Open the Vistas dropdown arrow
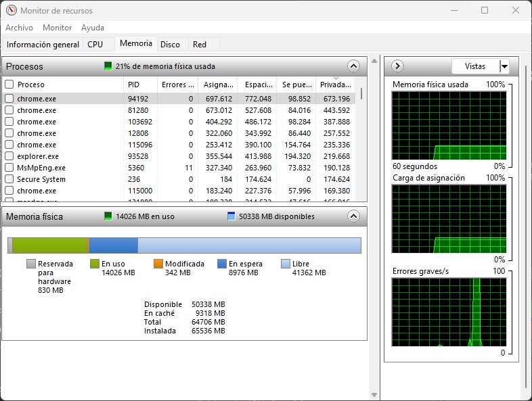Viewport: 532px width, 401px height. point(504,66)
